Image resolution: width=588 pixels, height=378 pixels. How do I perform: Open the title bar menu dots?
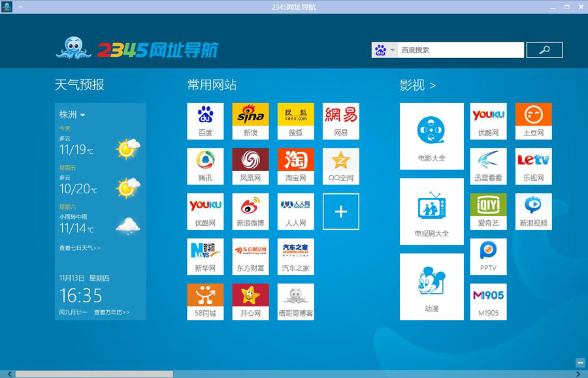point(20,7)
